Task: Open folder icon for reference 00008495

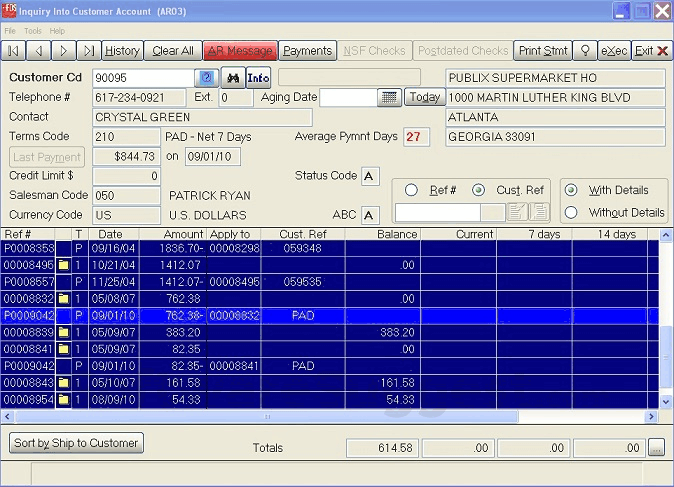Action: point(64,265)
